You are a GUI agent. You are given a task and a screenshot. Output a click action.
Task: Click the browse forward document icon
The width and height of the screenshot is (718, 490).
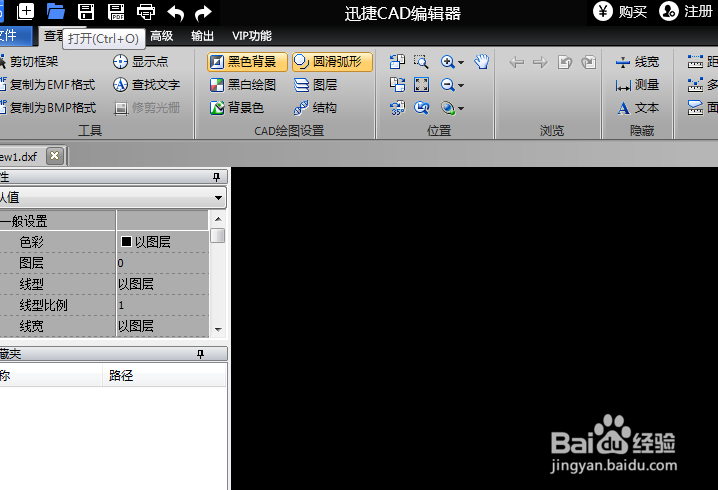coord(588,62)
